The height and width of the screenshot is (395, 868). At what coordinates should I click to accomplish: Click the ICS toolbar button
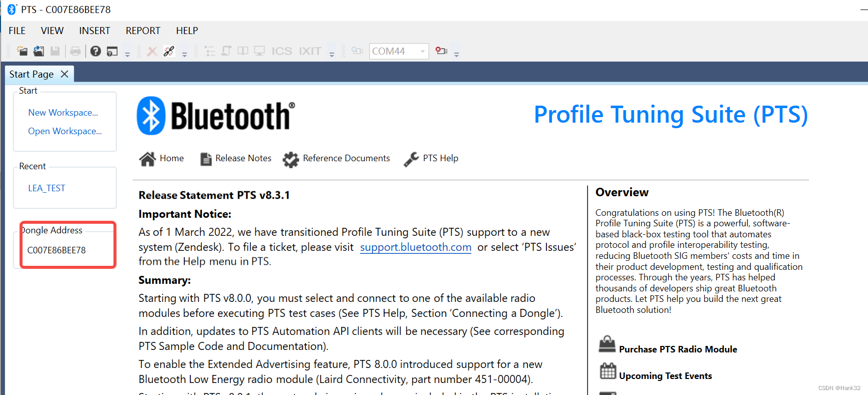point(281,51)
